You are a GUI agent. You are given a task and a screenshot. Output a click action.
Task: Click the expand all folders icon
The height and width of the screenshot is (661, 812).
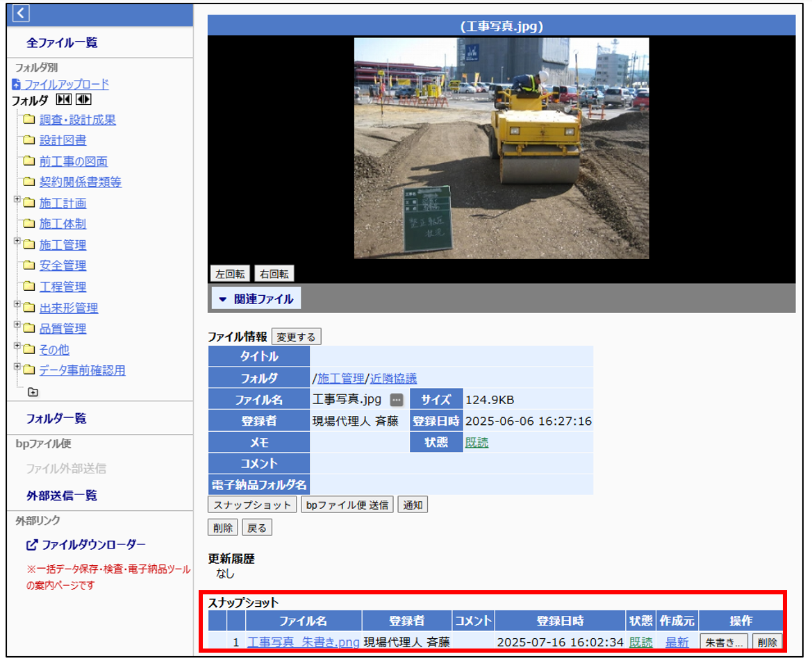[x=83, y=100]
